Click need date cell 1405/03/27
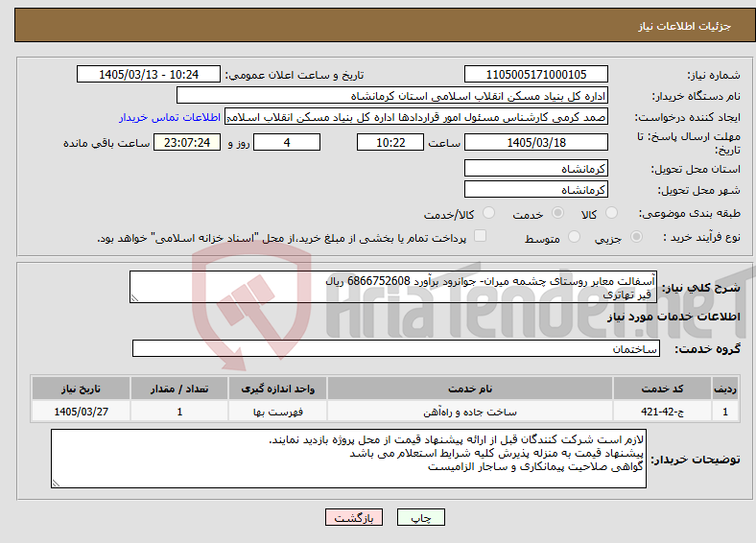This screenshot has height=543, width=756. [x=81, y=412]
